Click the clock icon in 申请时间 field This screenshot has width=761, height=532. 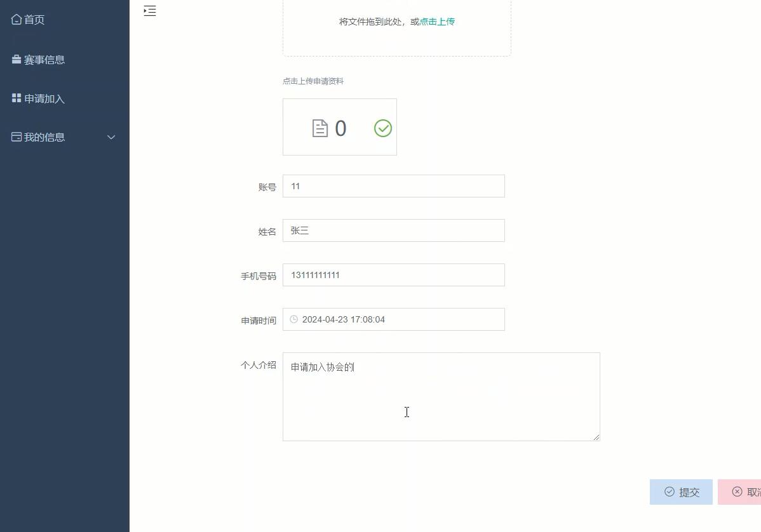(293, 319)
